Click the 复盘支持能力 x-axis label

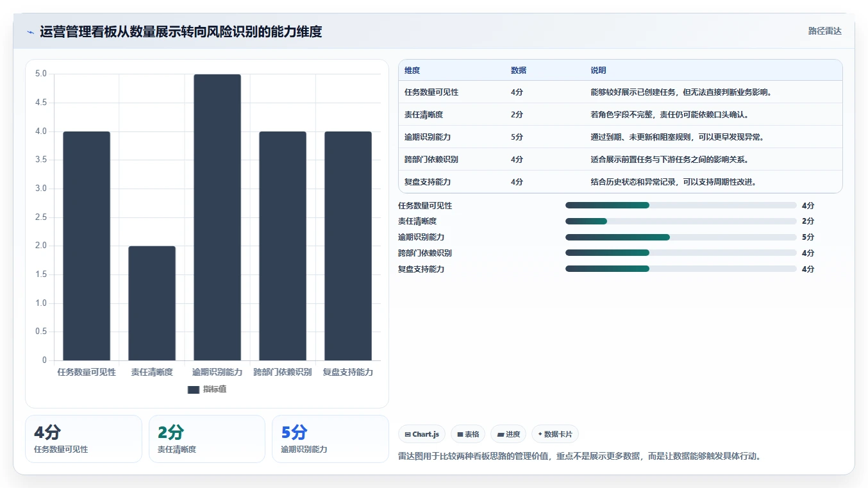348,373
